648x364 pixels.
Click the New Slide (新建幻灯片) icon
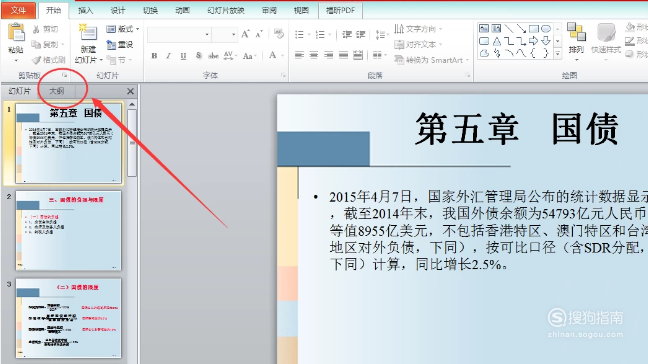click(88, 33)
